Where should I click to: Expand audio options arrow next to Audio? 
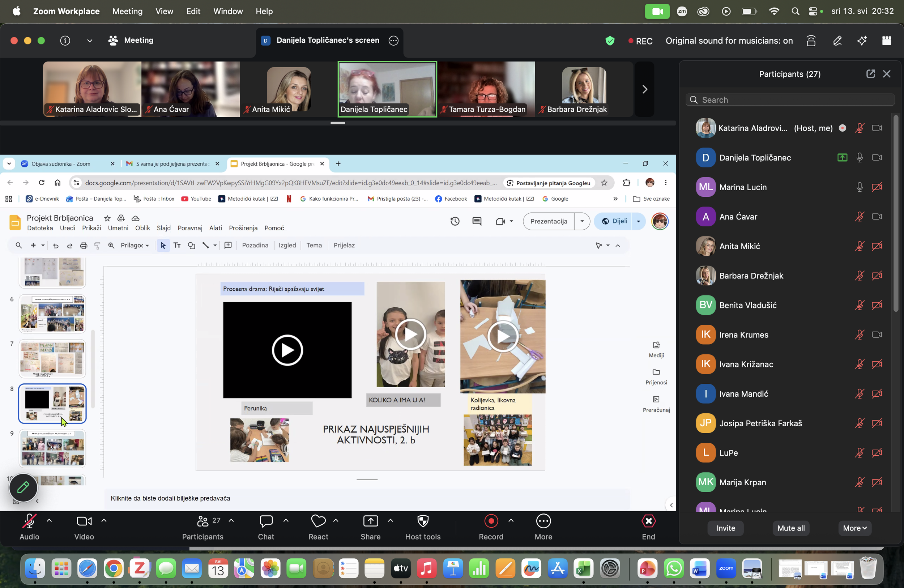pos(50,521)
